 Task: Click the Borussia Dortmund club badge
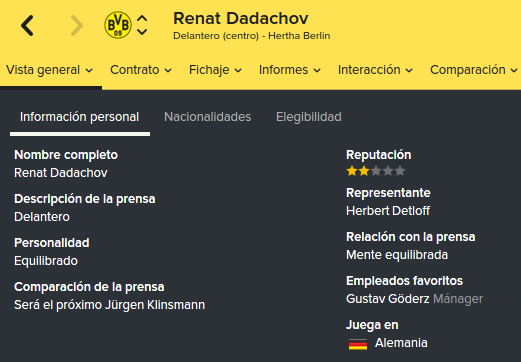(118, 25)
